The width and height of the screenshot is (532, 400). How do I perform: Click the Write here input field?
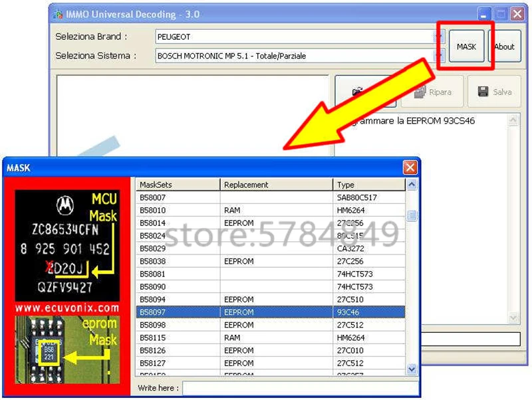301,388
